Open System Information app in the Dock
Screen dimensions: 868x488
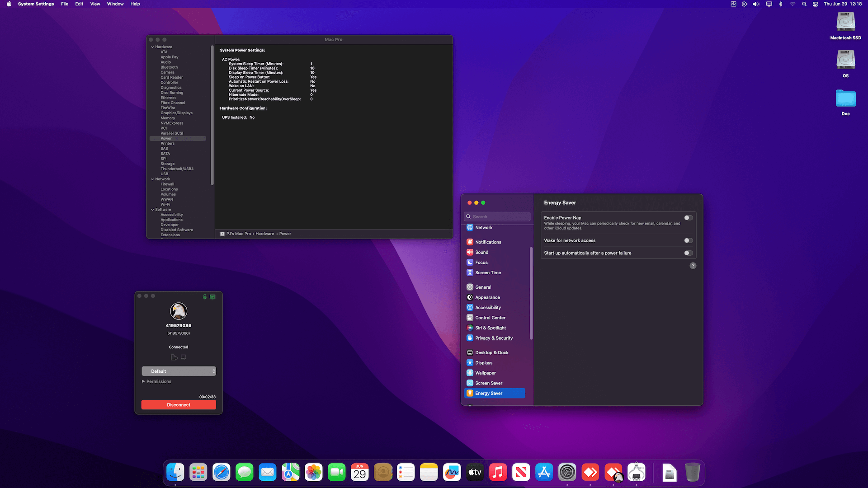coord(637,473)
